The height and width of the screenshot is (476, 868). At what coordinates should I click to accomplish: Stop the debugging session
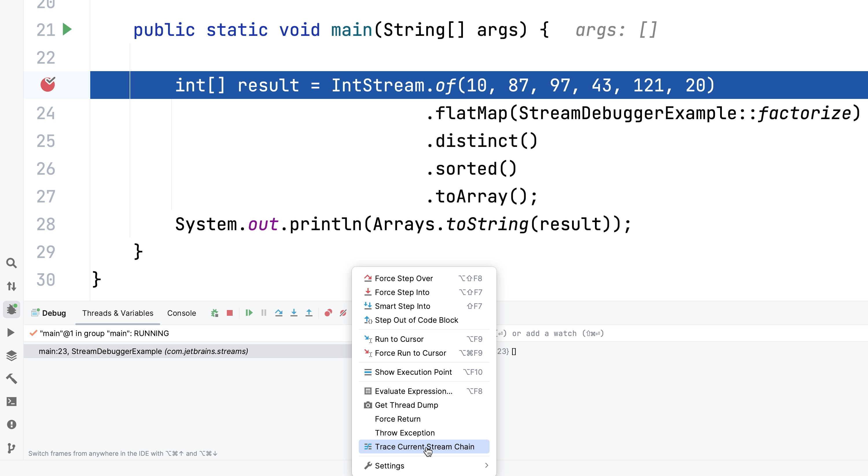[x=230, y=313]
